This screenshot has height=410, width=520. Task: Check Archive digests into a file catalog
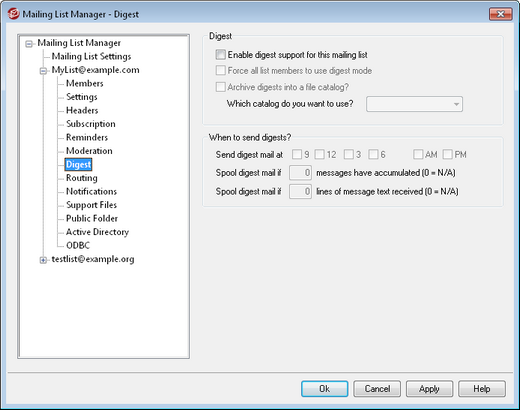click(221, 87)
